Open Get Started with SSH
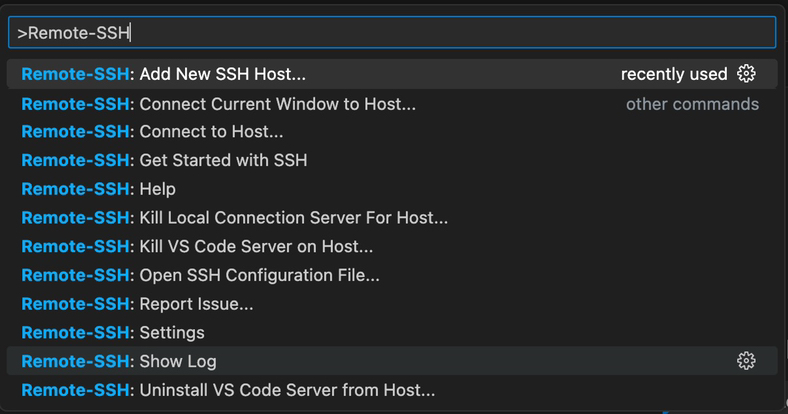788x414 pixels. pyautogui.click(x=392, y=160)
